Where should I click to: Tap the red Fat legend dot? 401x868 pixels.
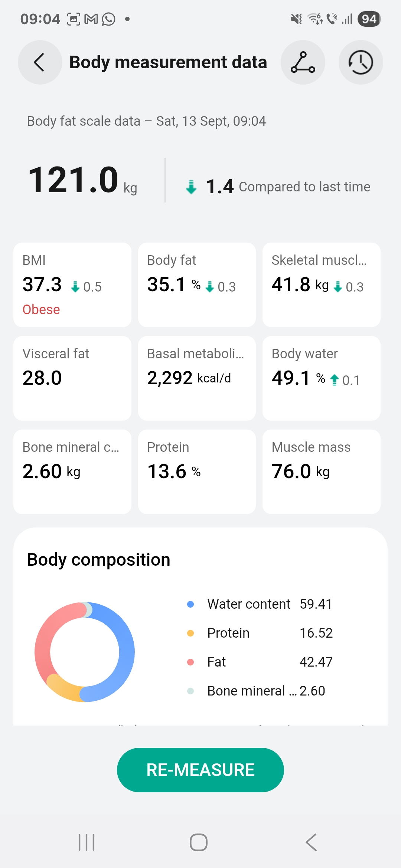(x=190, y=662)
